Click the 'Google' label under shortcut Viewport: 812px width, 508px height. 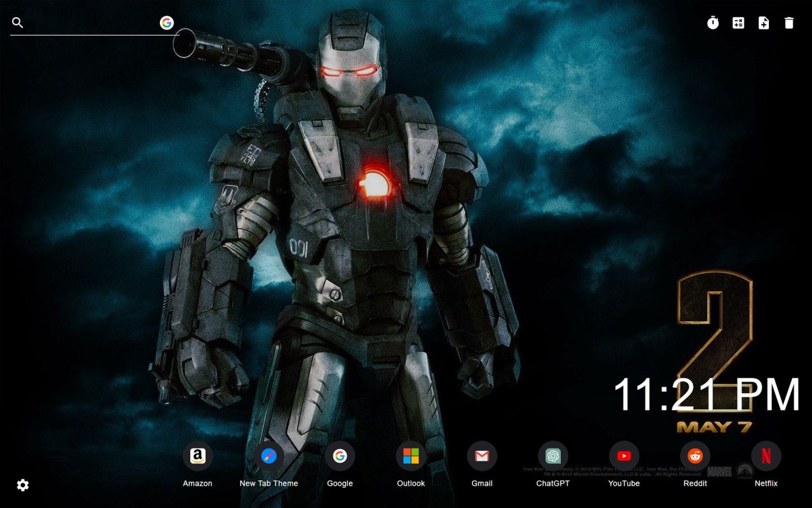tap(340, 483)
